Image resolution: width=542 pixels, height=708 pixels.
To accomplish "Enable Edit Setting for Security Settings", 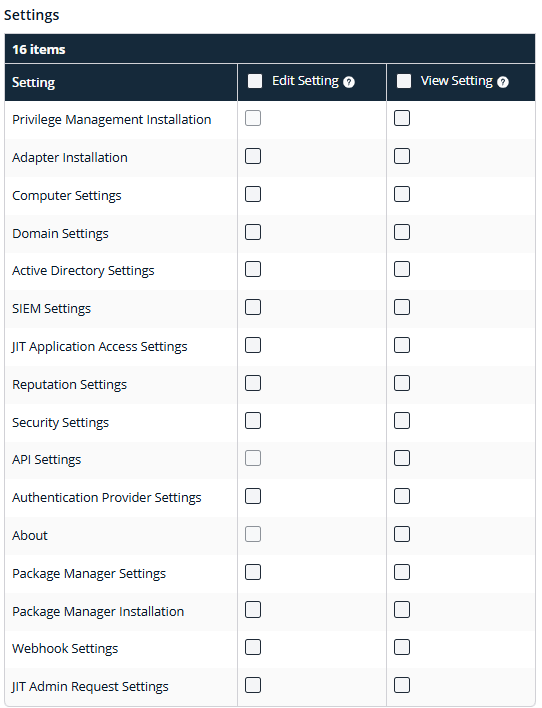I will (x=252, y=420).
